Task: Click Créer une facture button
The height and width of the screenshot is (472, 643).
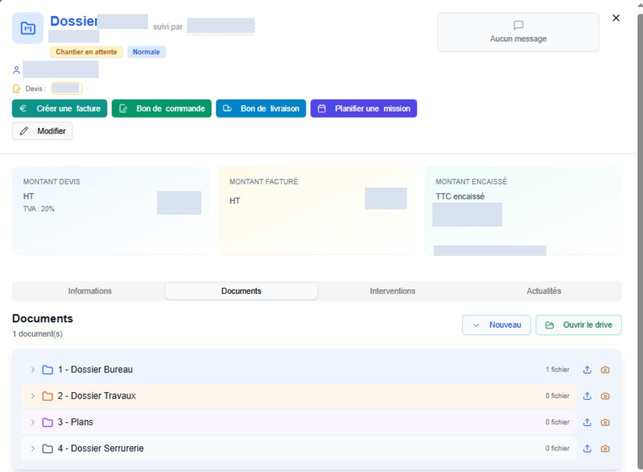Action: coord(59,108)
